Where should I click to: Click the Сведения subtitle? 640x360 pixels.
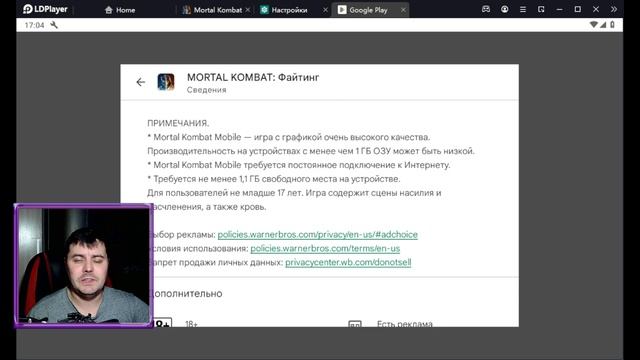click(x=207, y=90)
